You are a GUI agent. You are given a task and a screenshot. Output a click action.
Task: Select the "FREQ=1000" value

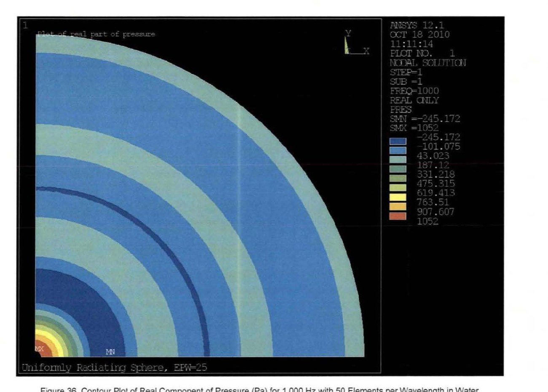point(414,91)
